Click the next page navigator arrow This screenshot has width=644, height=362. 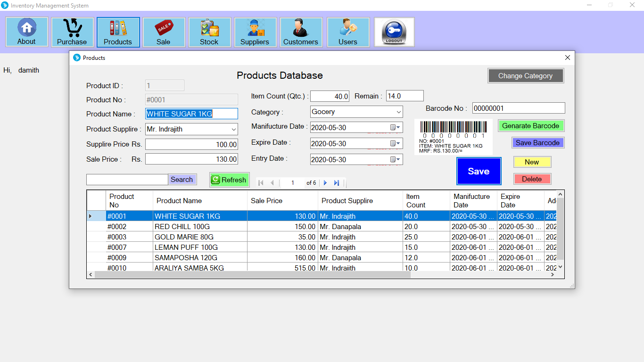click(x=325, y=183)
